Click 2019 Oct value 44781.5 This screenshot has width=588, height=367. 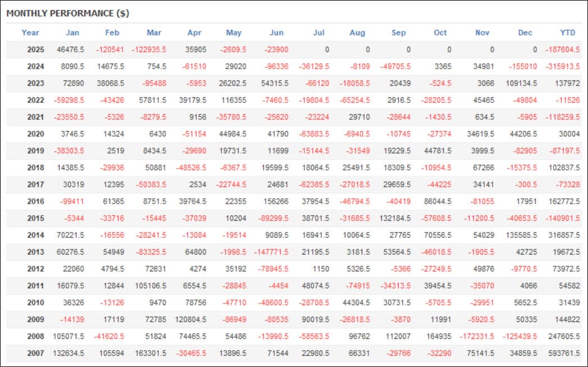437,151
